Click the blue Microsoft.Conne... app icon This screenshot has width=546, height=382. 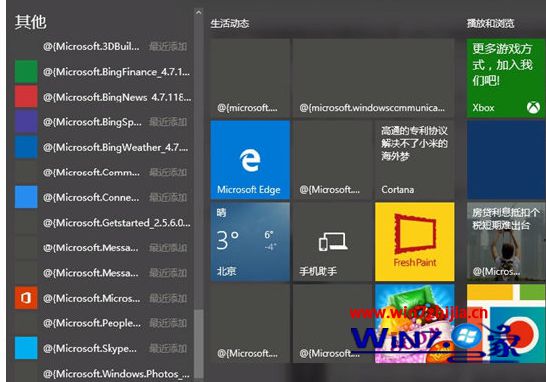pyautogui.click(x=26, y=197)
